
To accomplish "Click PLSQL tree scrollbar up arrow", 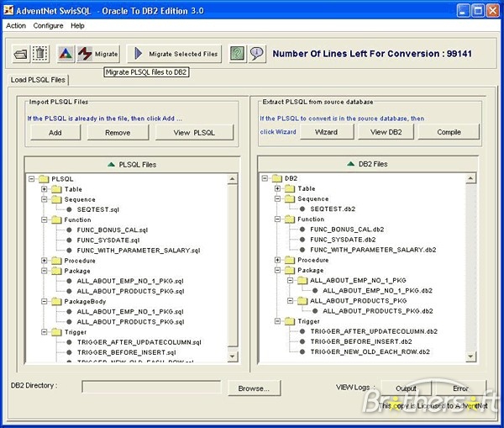I will pos(233,179).
